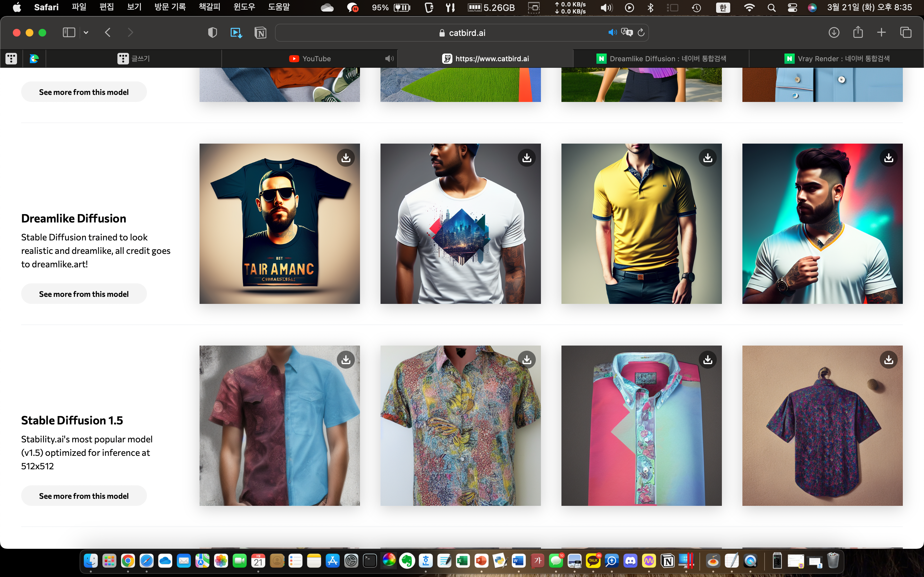Toggle the Safari sidebar
Screen dimensions: 924x577
click(x=69, y=32)
